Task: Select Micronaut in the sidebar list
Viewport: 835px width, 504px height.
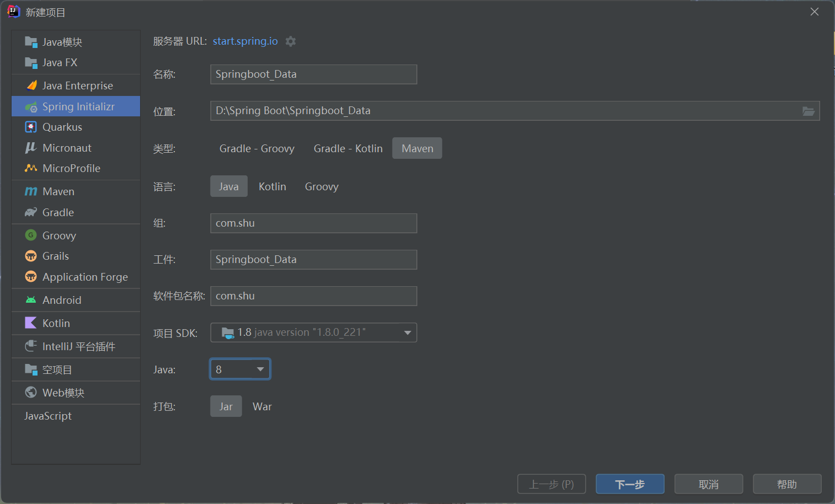Action: pos(76,148)
